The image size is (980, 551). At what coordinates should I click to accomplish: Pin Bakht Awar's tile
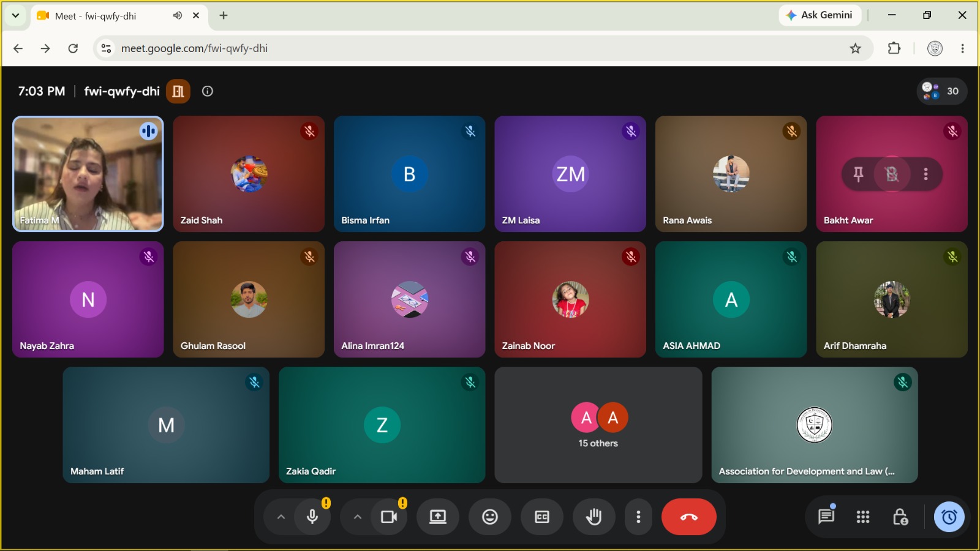858,174
